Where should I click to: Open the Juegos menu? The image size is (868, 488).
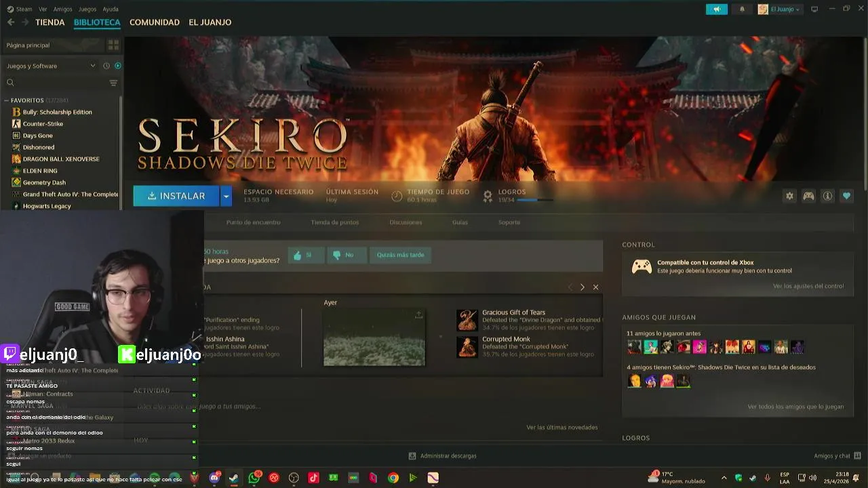[87, 9]
